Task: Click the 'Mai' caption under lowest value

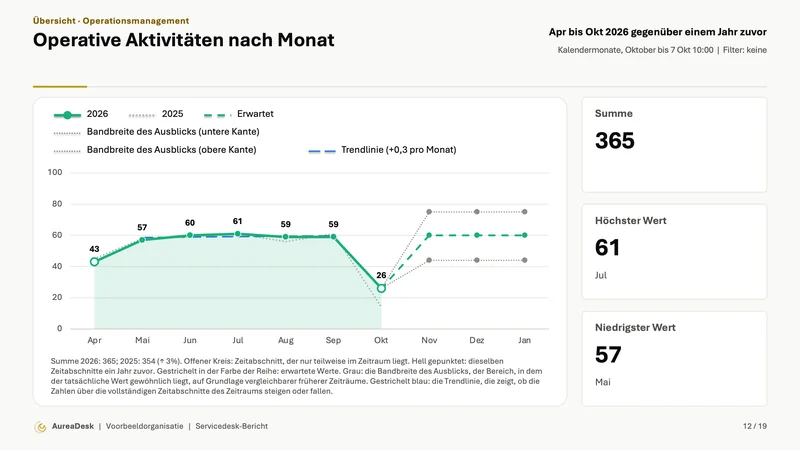Action: point(603,382)
